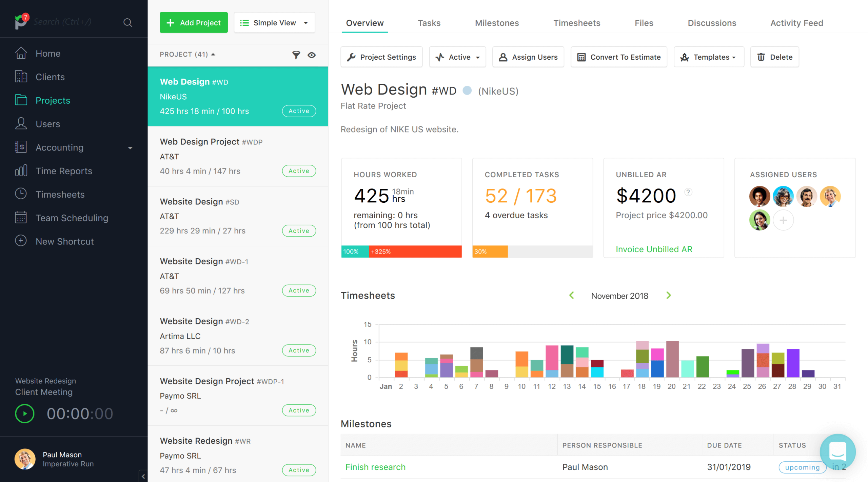Open the Simple View dropdown
The width and height of the screenshot is (868, 482).
(274, 23)
